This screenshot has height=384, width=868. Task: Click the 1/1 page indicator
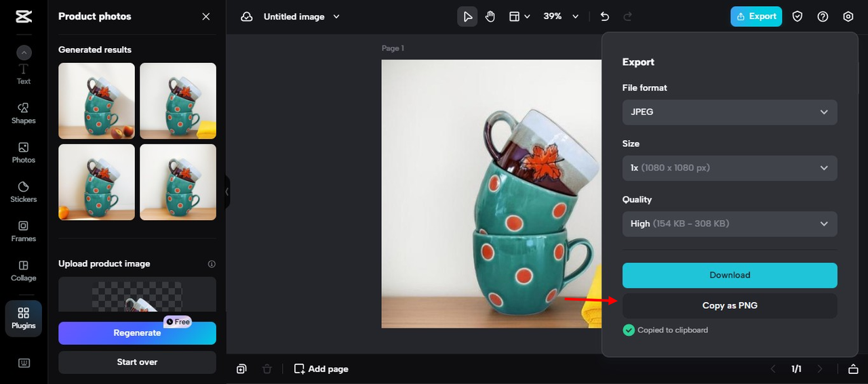tap(796, 369)
